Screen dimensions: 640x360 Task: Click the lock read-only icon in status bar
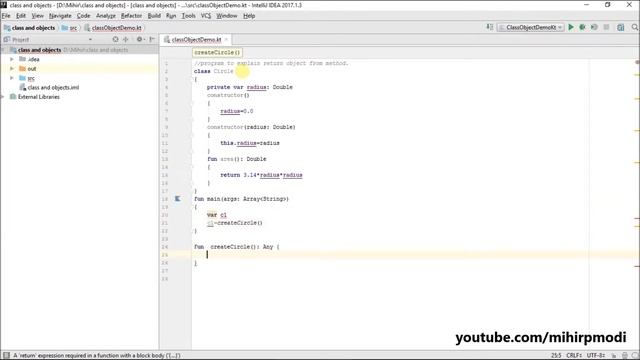[x=614, y=356]
